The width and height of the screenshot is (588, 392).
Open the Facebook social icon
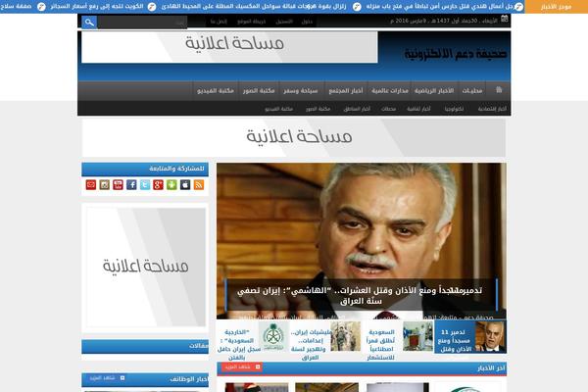coord(131,185)
